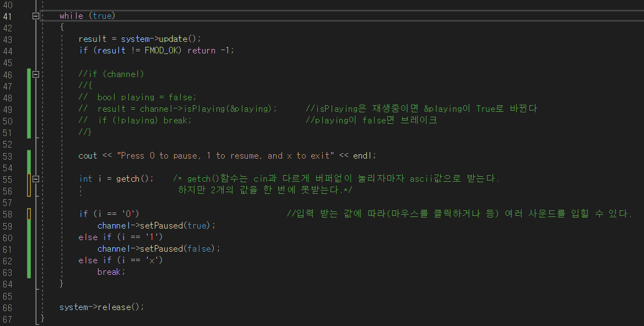Click the commented '//if (channel)' on line 46
Viewport: 644px width, 326px height.
(111, 74)
